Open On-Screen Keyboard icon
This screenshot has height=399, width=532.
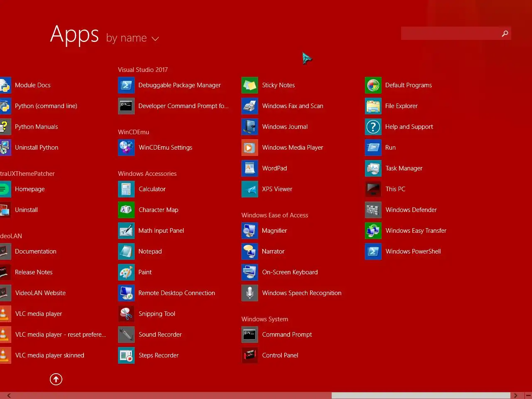[x=250, y=272]
